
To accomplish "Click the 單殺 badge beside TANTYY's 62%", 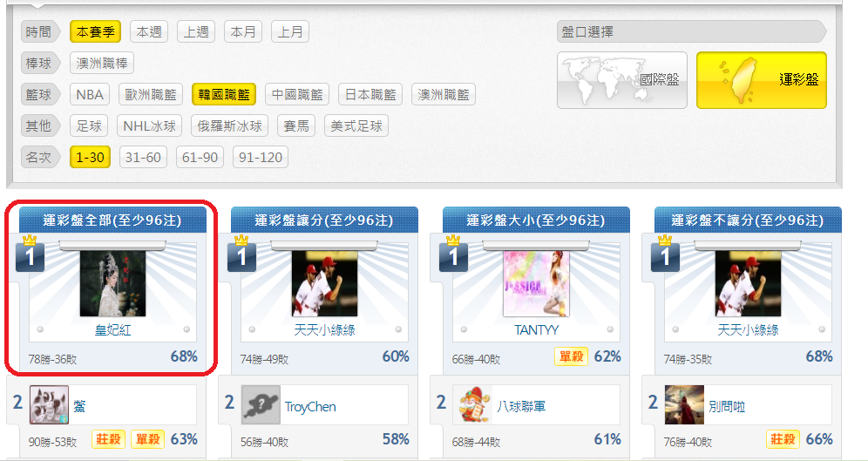I will point(572,356).
